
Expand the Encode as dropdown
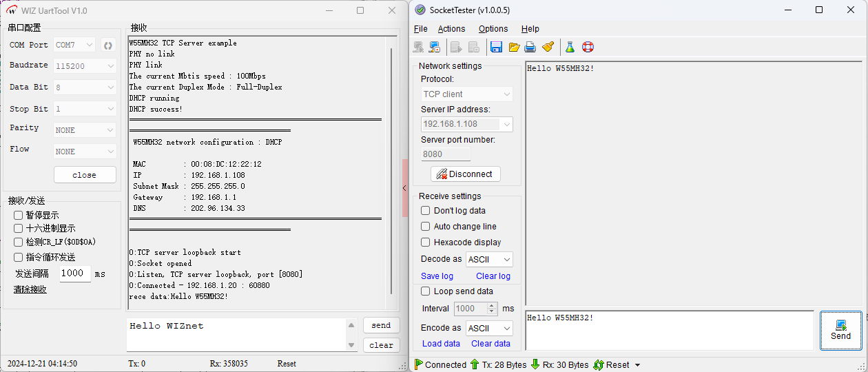489,329
